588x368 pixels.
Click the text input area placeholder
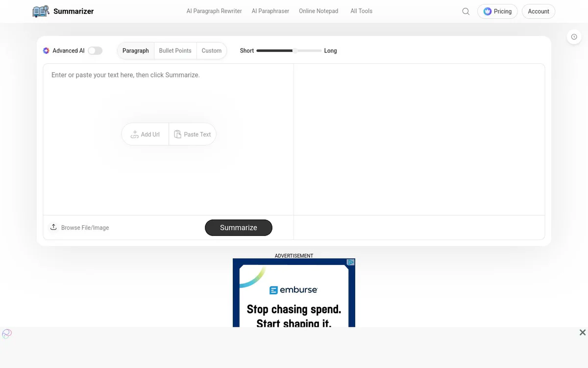(125, 75)
